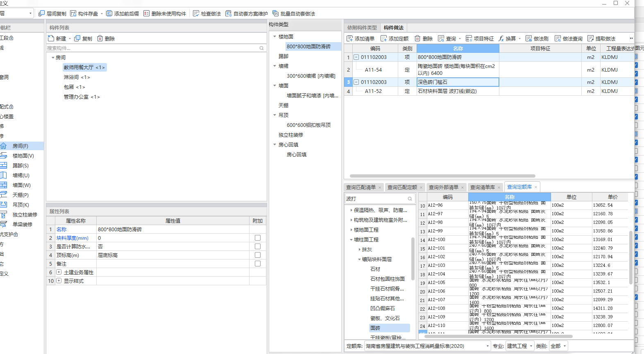Collapse 镶贴块料面层 quota node
The image size is (644, 354).
click(359, 259)
